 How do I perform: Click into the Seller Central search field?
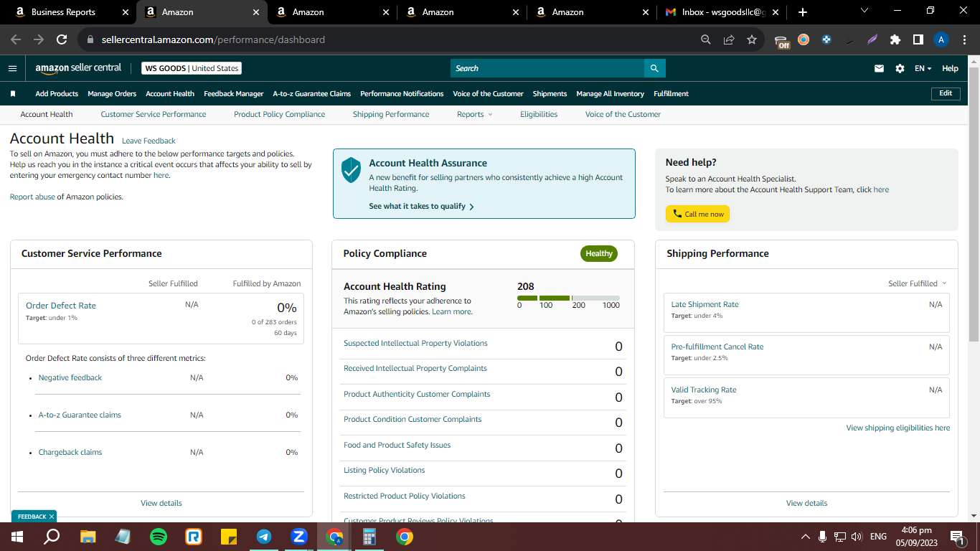(x=547, y=68)
